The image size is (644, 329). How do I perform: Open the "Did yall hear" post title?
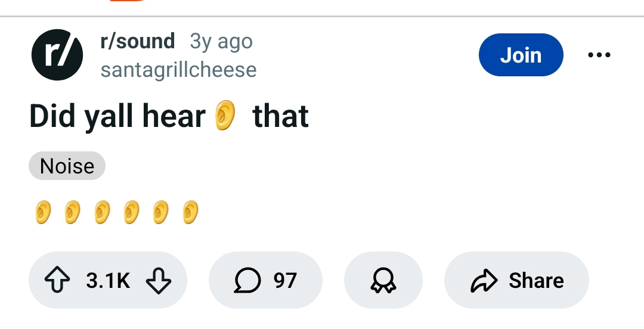(116, 116)
